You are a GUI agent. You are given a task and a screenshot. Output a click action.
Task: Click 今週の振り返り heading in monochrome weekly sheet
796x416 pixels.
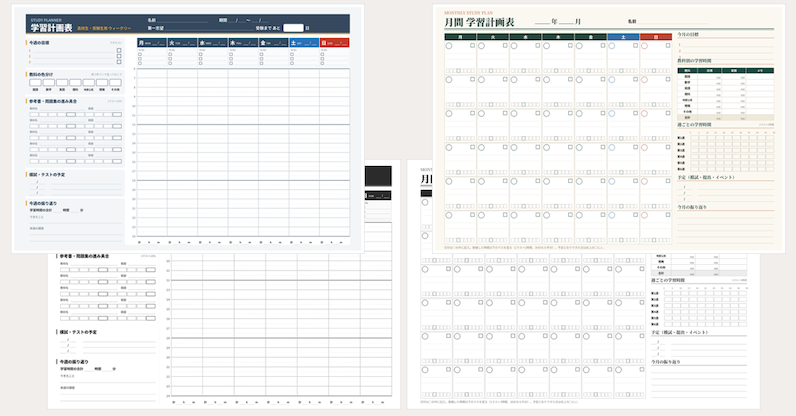tap(74, 362)
